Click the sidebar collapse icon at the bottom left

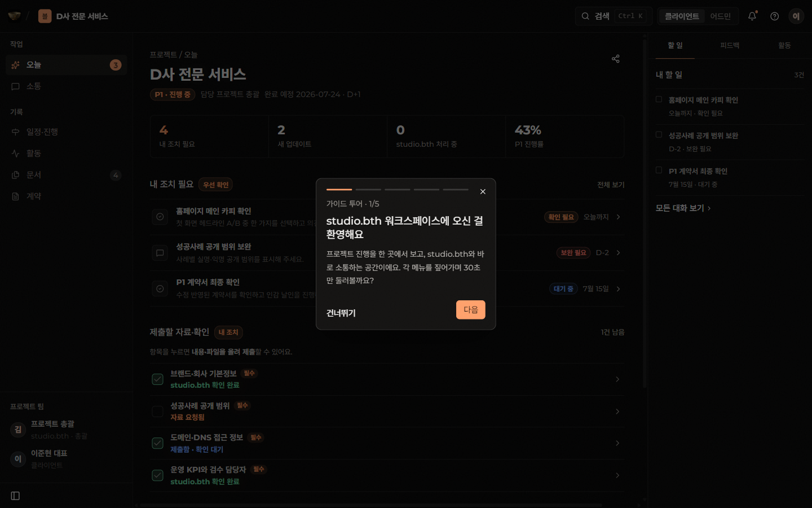pyautogui.click(x=15, y=496)
